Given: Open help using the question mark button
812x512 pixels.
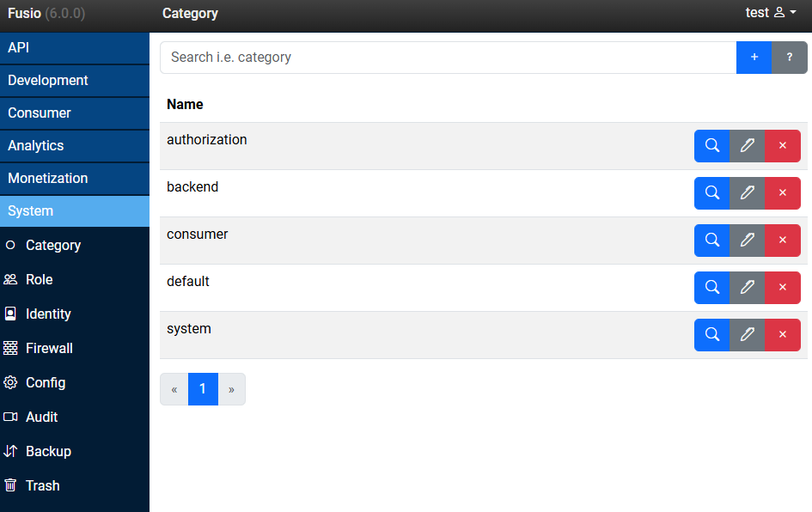Looking at the screenshot, I should tap(789, 58).
